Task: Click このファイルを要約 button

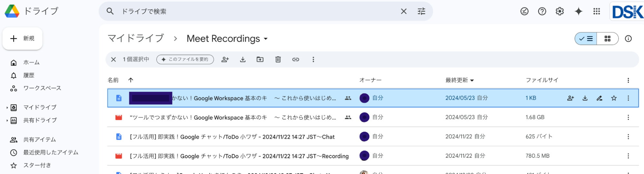Action: click(185, 59)
